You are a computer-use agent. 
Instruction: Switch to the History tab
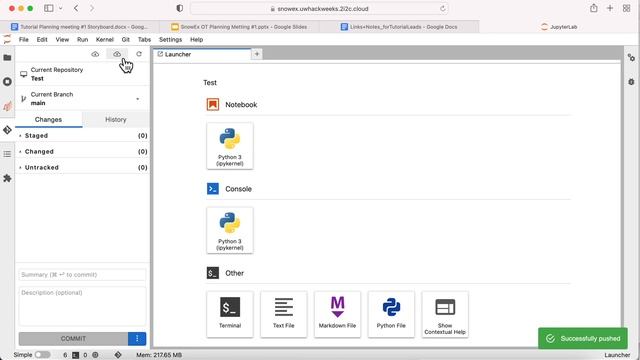[116, 120]
